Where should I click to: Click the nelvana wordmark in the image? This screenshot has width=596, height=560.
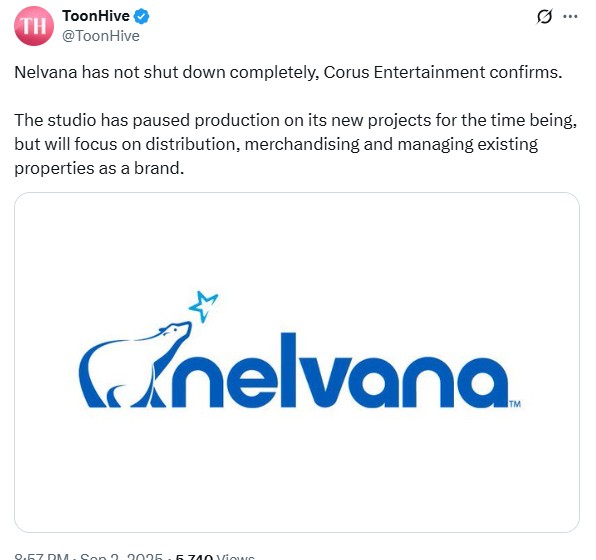tap(340, 370)
